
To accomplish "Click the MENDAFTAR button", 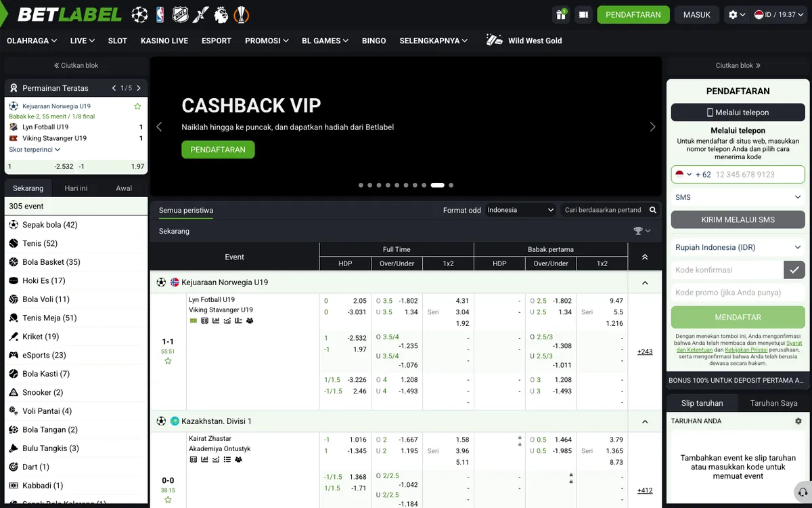I will point(738,317).
